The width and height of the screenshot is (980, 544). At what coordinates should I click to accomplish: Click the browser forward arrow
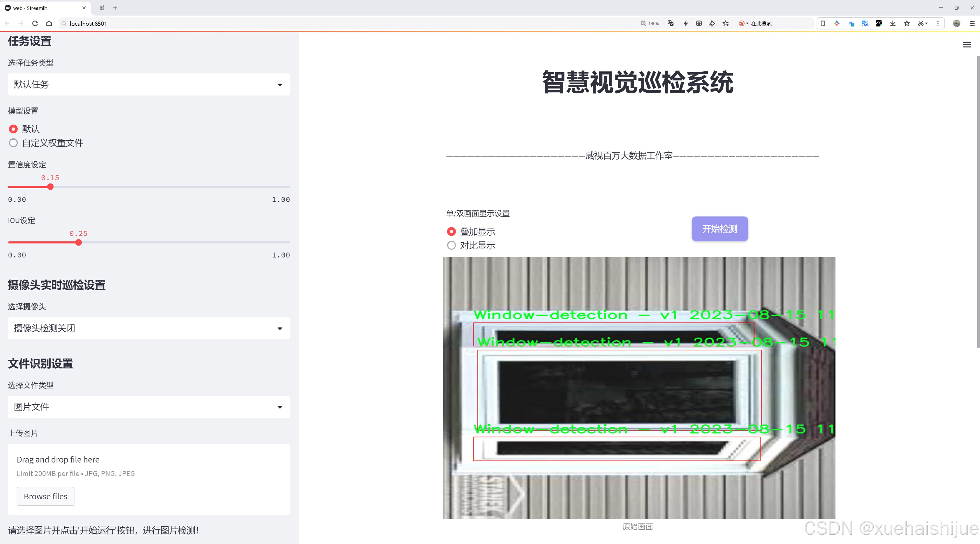21,23
